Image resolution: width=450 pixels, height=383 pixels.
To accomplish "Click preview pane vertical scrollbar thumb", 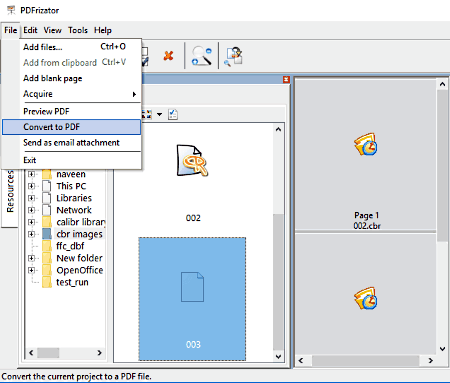I will tap(442, 166).
